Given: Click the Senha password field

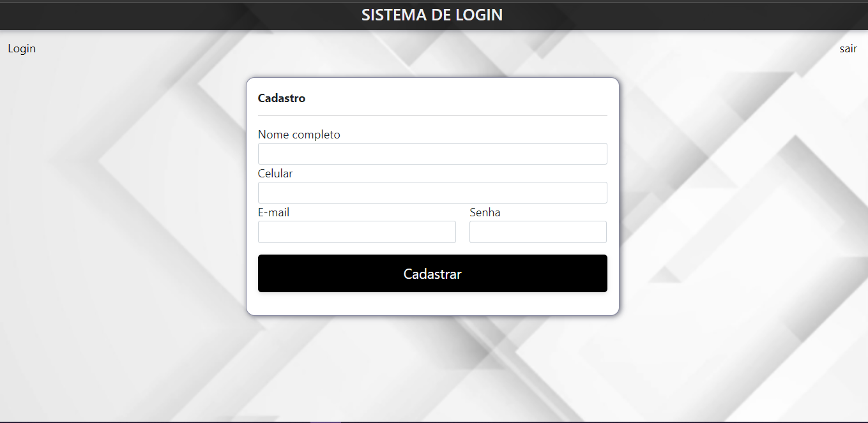Looking at the screenshot, I should point(537,232).
